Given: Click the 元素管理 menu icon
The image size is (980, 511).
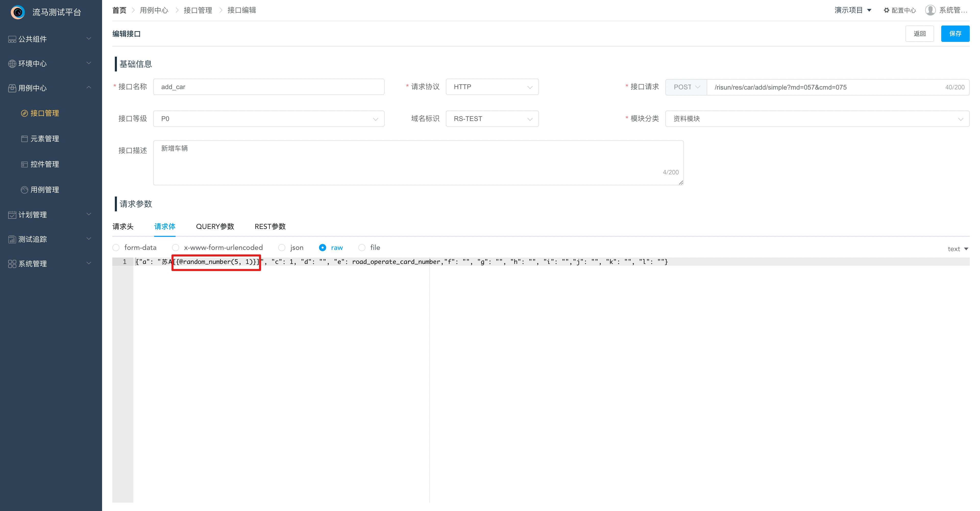Looking at the screenshot, I should coord(24,139).
